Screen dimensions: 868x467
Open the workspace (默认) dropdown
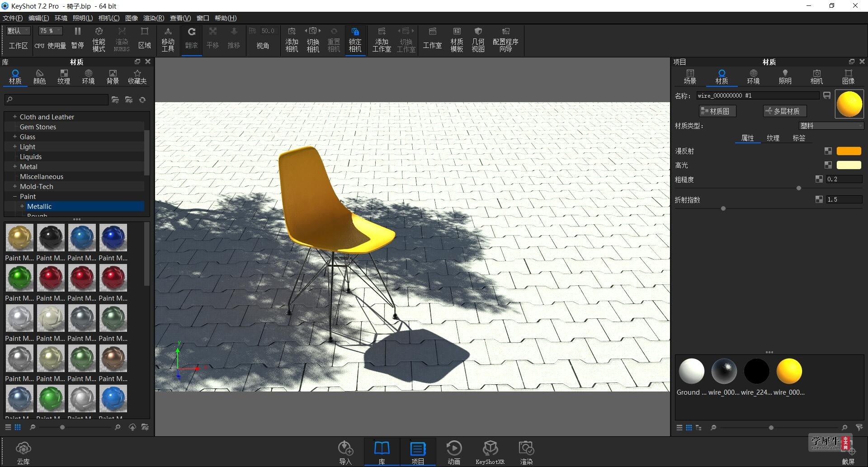[18, 31]
